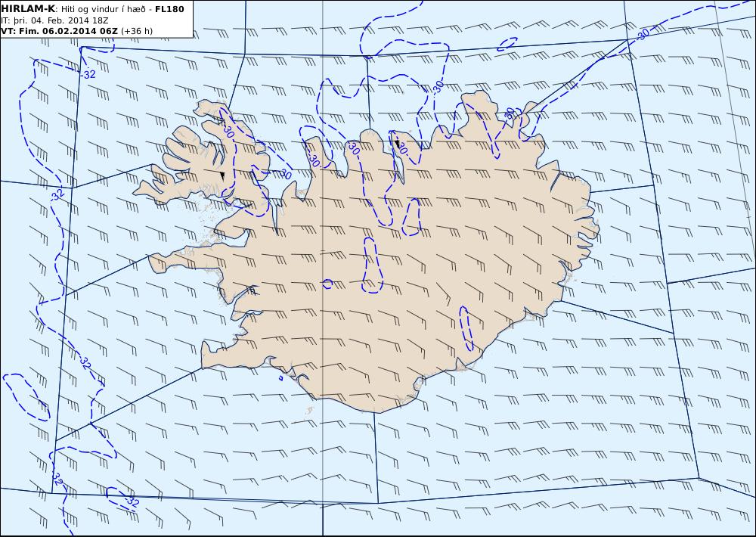Viewport: 756px width, 537px height.
Task: Click the HIRLAM-K chart title line
Action: coord(92,9)
